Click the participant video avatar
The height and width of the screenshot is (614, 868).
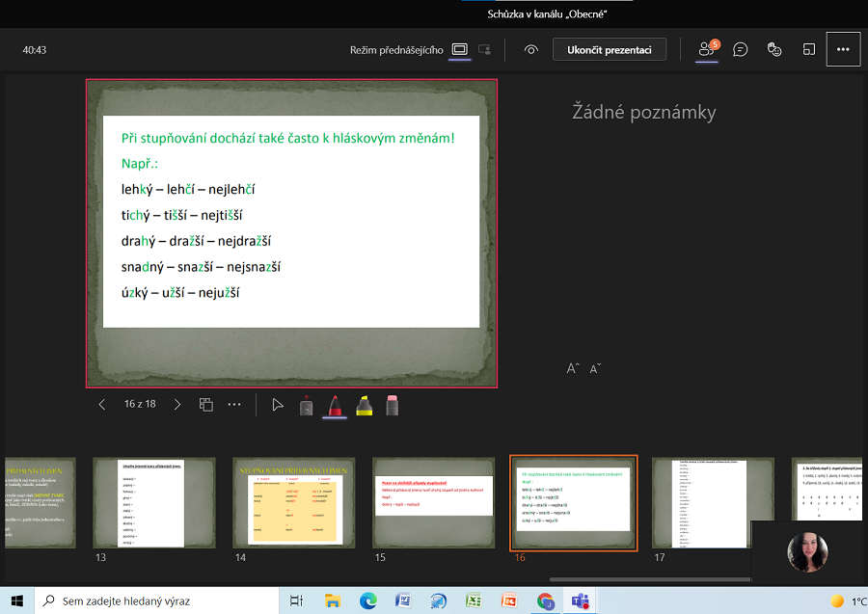click(x=807, y=552)
